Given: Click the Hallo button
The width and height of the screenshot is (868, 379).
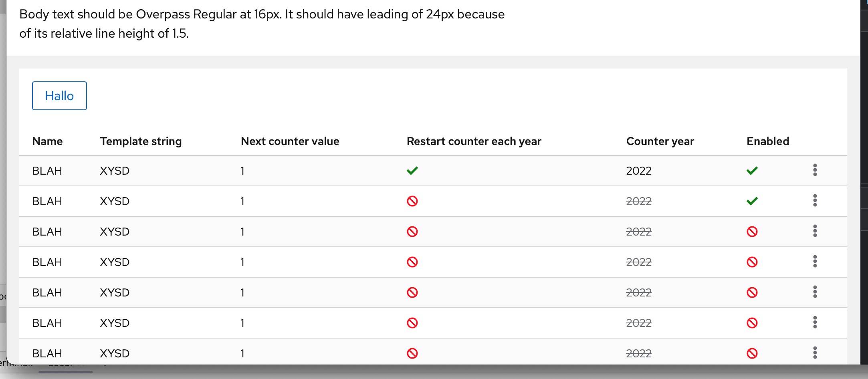Looking at the screenshot, I should [x=59, y=96].
